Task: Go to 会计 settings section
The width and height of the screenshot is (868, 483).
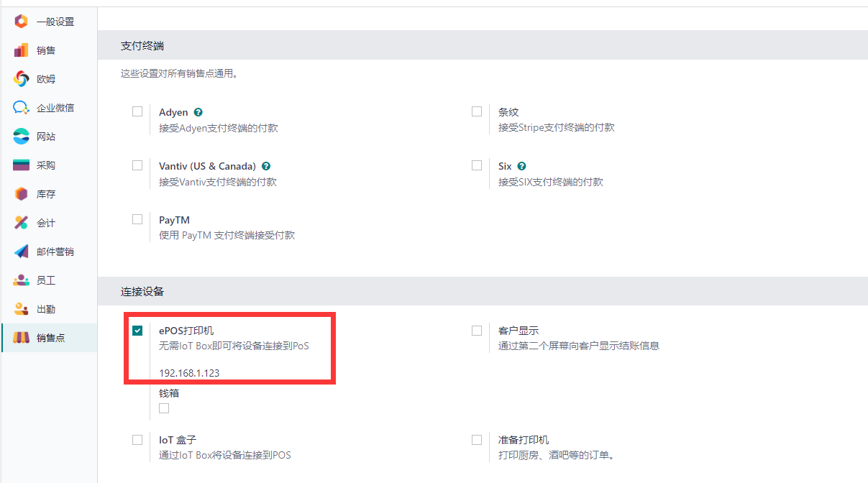Action: (49, 223)
